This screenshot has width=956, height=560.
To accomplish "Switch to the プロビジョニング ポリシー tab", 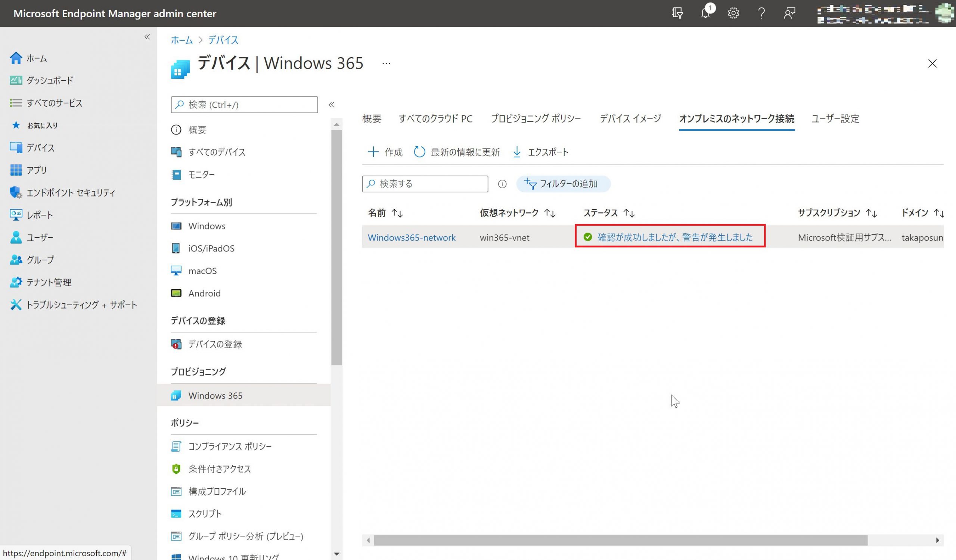I will (536, 119).
